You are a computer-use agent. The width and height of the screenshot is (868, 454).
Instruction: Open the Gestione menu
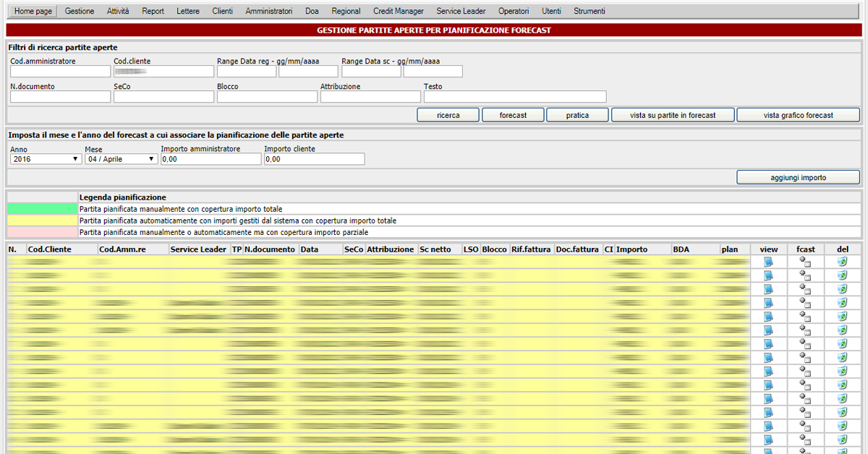point(80,12)
